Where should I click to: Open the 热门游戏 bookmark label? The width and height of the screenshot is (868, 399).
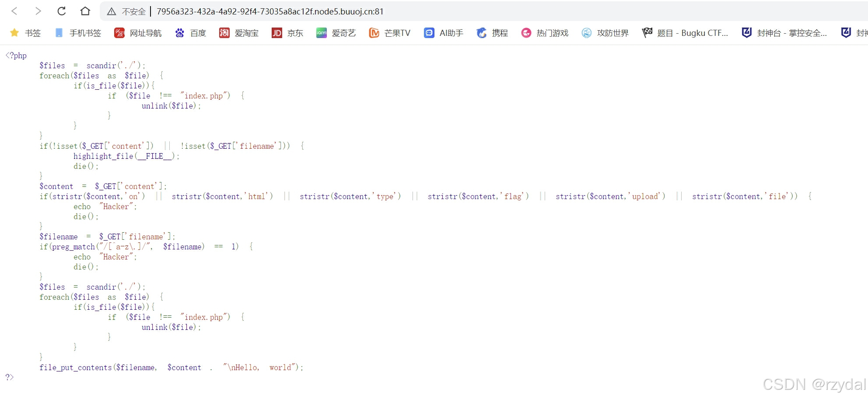click(553, 33)
